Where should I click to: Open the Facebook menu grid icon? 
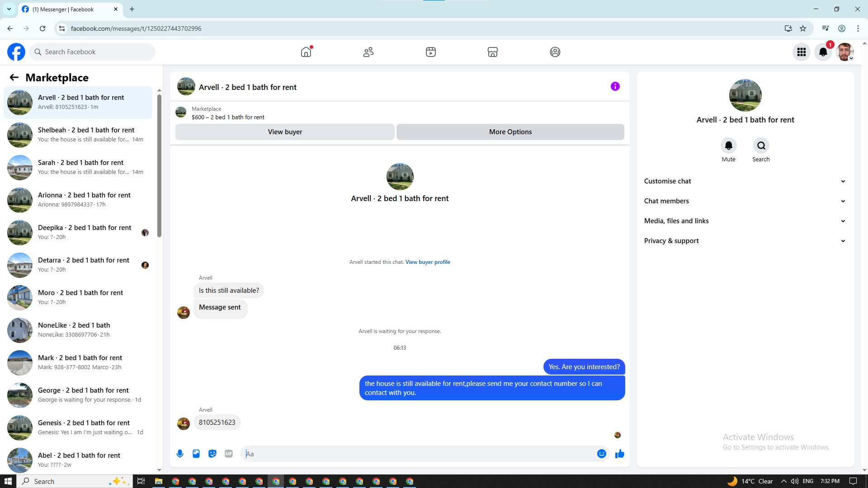pyautogui.click(x=801, y=52)
